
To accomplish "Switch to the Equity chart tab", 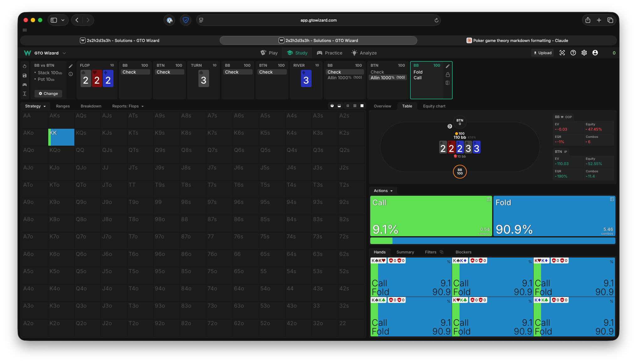I will (x=434, y=106).
